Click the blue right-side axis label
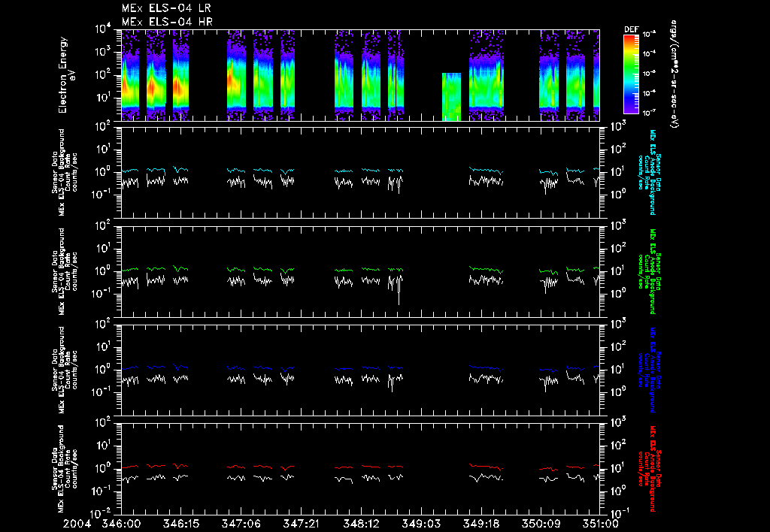Viewport: 770px width, 532px height. coord(649,370)
